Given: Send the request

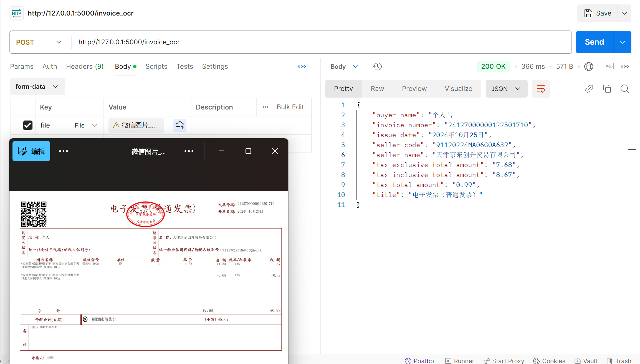Looking at the screenshot, I should pos(595,42).
